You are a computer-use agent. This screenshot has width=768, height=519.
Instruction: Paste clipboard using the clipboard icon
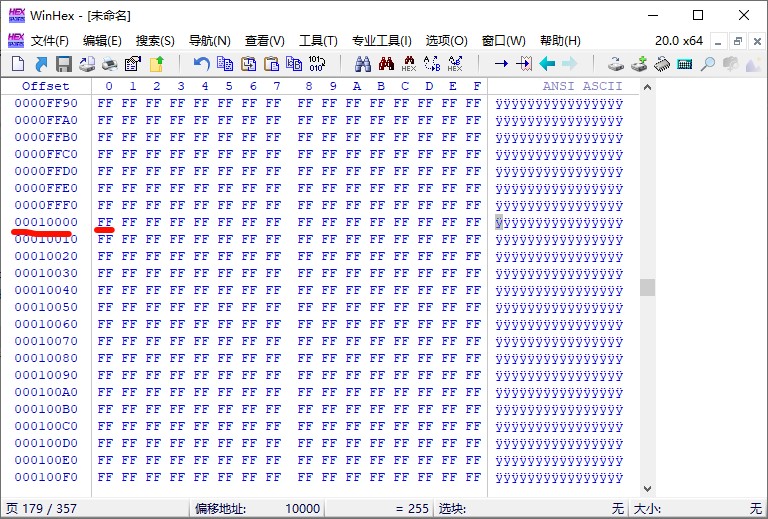271,64
